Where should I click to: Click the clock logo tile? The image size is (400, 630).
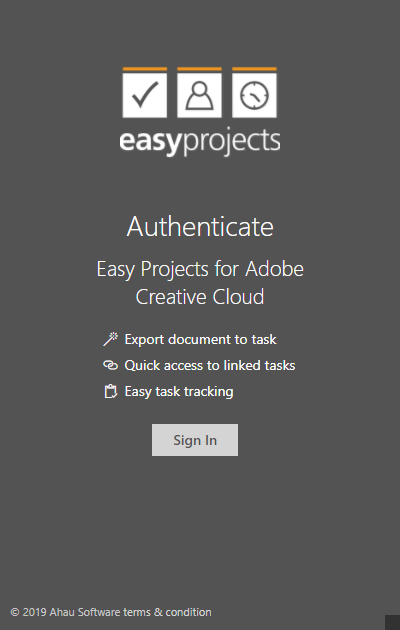point(254,95)
